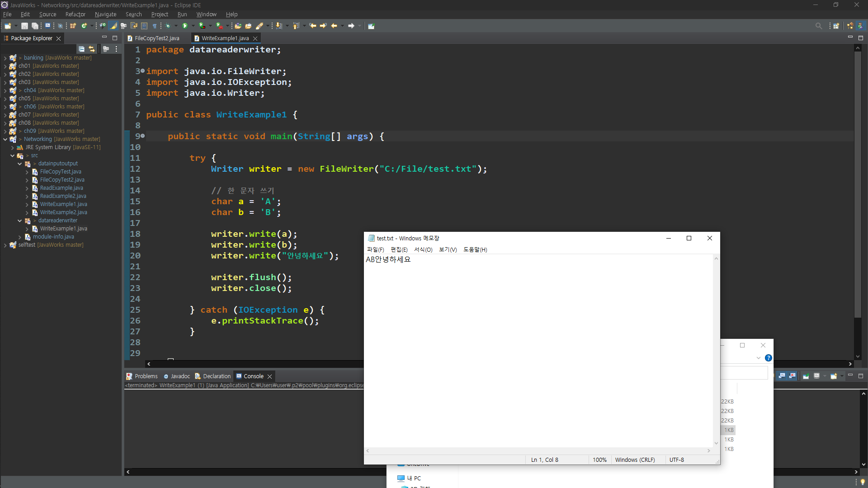Click inside the Notepad text area
The image size is (868, 488).
(538, 352)
